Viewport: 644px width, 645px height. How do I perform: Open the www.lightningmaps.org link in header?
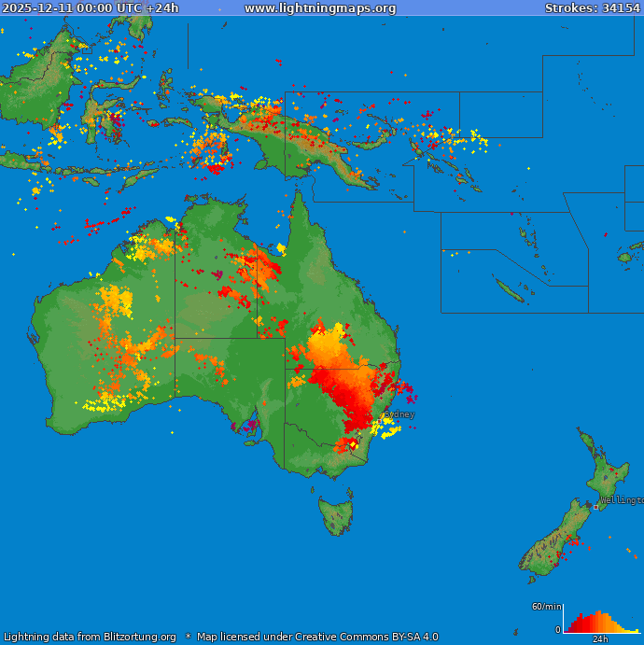click(x=320, y=8)
